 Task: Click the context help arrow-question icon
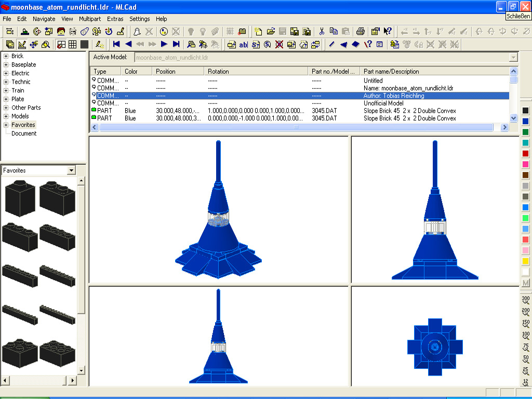click(388, 31)
